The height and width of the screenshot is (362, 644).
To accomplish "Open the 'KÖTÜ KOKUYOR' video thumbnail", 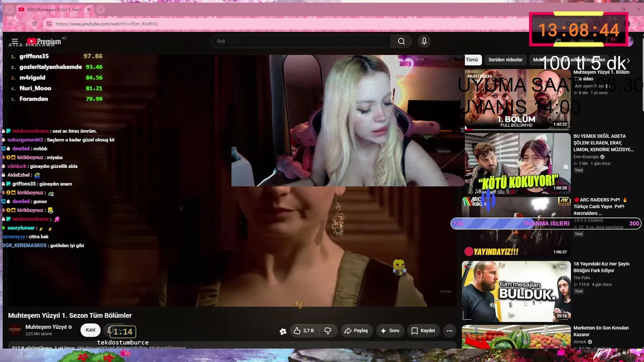I will tap(517, 163).
